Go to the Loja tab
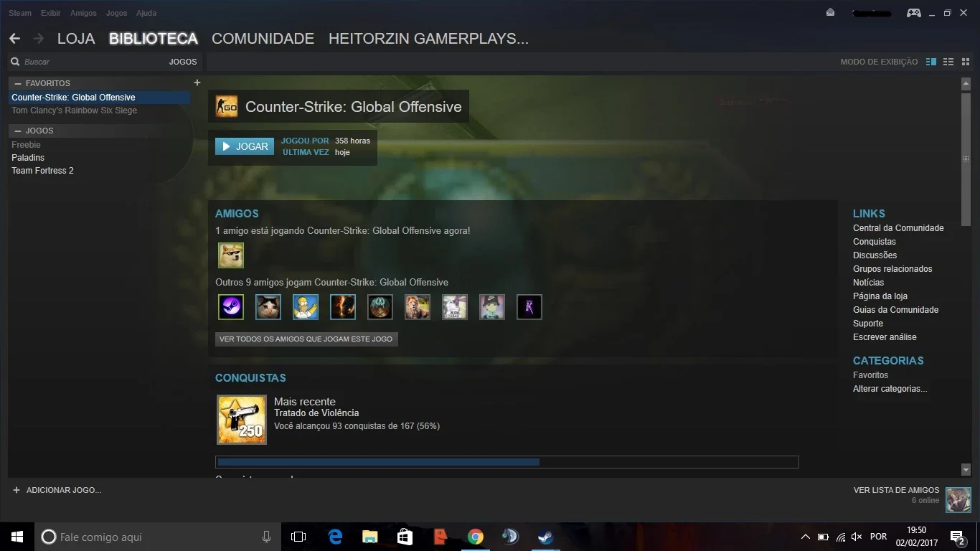 [x=76, y=39]
